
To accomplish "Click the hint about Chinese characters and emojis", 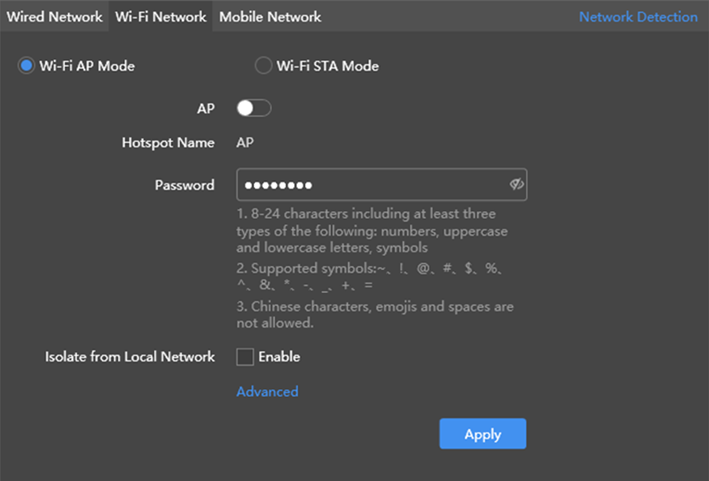I will [x=375, y=315].
